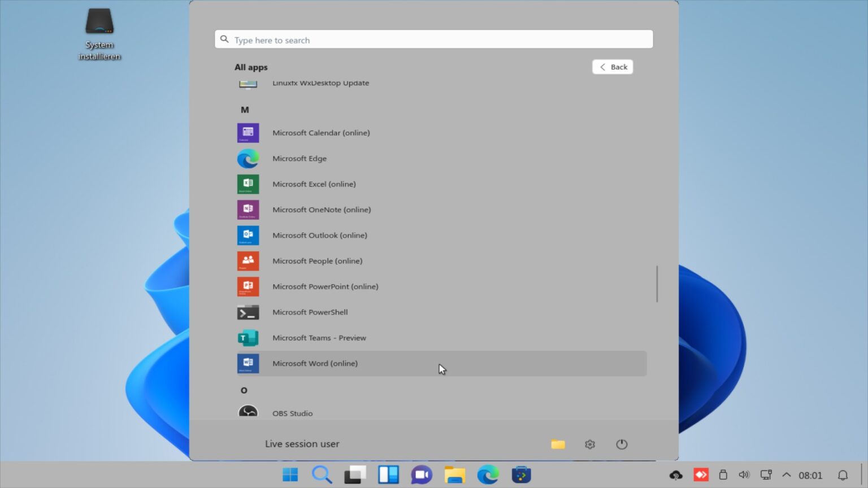Open the Widgets panel icon on taskbar
Screen dimensions: 868x488
[x=388, y=475]
